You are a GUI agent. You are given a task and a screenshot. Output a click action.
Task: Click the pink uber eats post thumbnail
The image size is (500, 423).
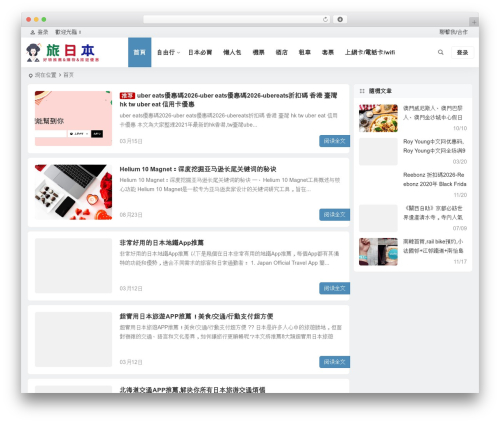tap(73, 118)
